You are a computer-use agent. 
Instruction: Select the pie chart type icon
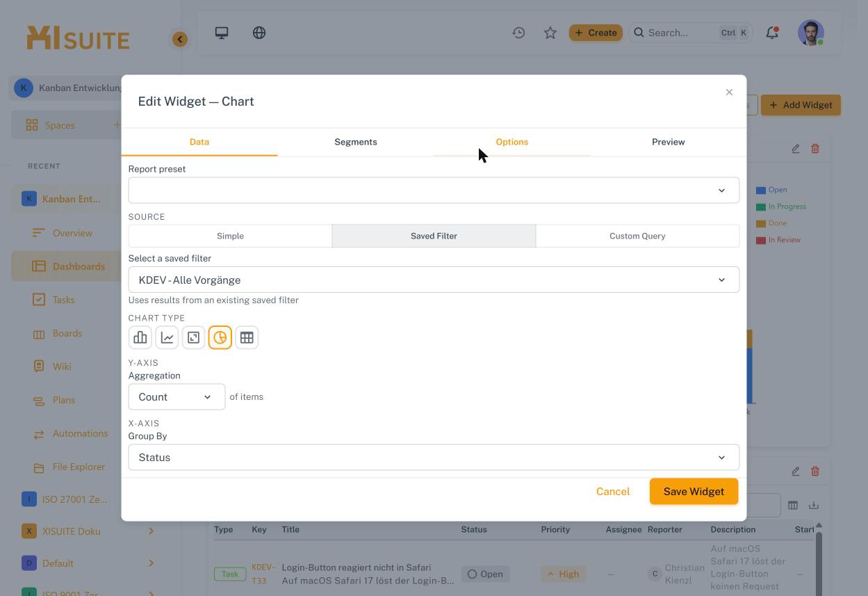pos(220,337)
